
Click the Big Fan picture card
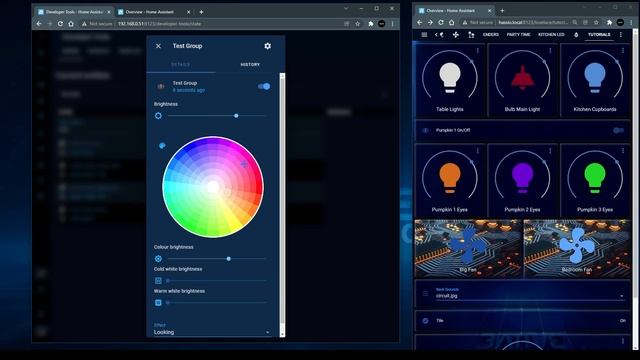pos(468,249)
